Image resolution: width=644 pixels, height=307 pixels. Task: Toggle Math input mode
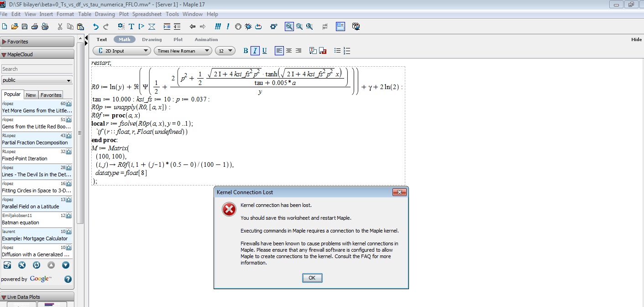pyautogui.click(x=125, y=40)
